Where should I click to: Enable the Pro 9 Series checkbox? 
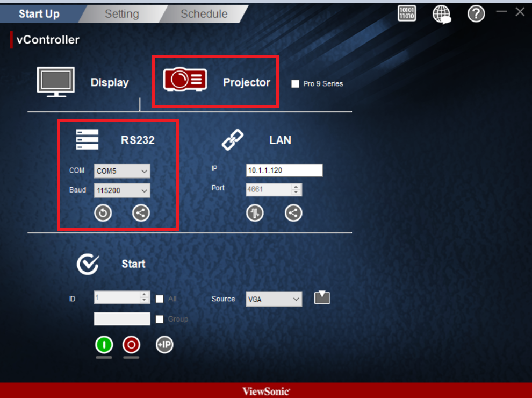pos(295,84)
